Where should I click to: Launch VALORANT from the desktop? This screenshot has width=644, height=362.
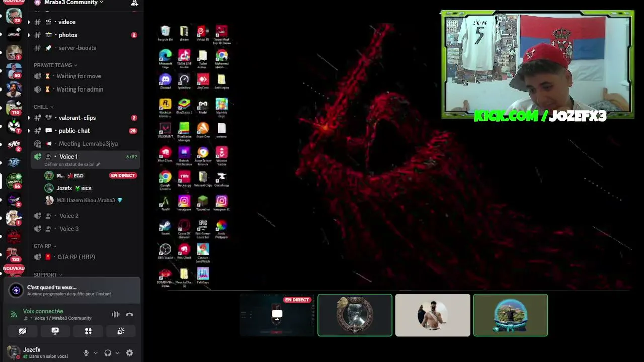pos(165,131)
